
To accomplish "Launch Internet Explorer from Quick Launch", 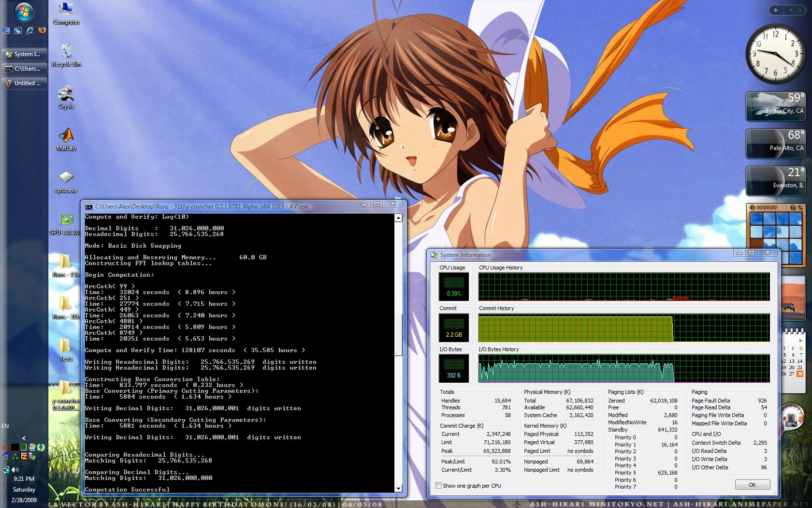I will click(x=30, y=30).
